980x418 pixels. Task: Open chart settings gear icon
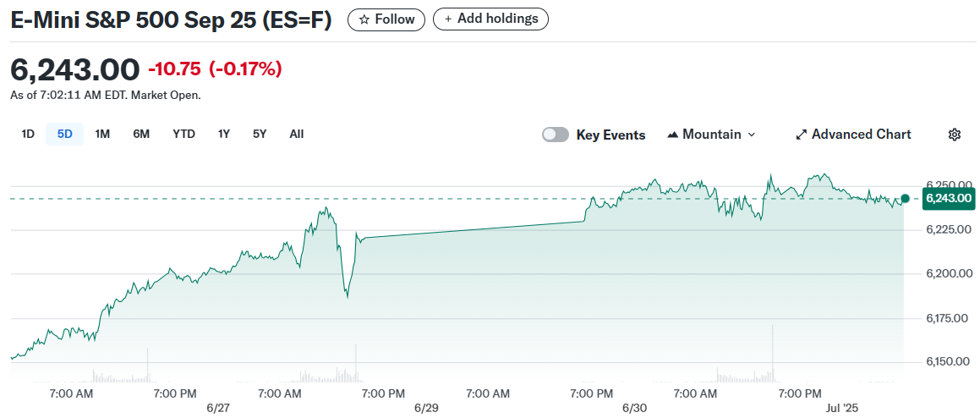pyautogui.click(x=955, y=135)
